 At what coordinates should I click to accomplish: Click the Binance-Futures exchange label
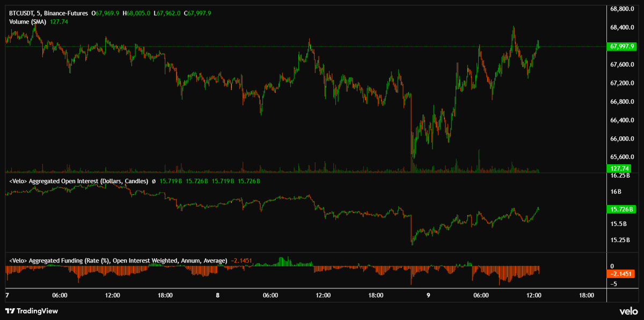click(66, 12)
